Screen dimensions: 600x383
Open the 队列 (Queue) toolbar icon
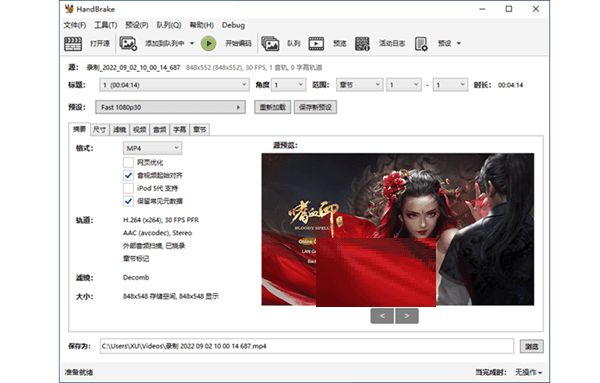pyautogui.click(x=270, y=43)
